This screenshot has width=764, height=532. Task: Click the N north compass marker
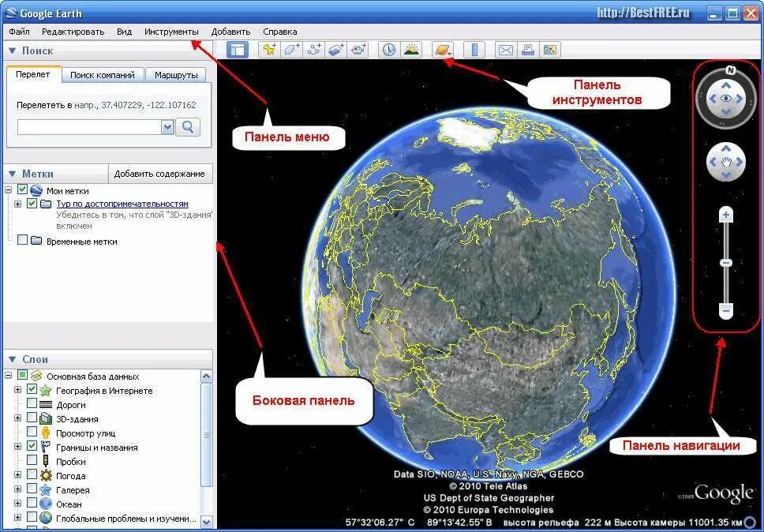(730, 70)
